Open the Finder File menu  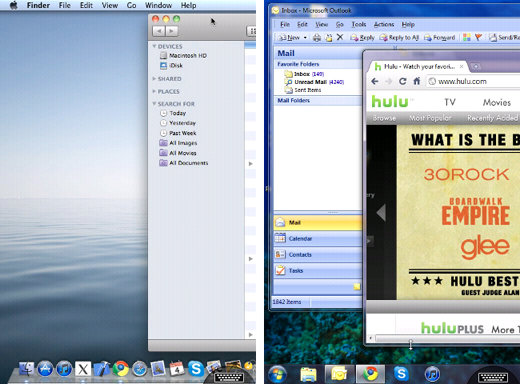[65, 5]
